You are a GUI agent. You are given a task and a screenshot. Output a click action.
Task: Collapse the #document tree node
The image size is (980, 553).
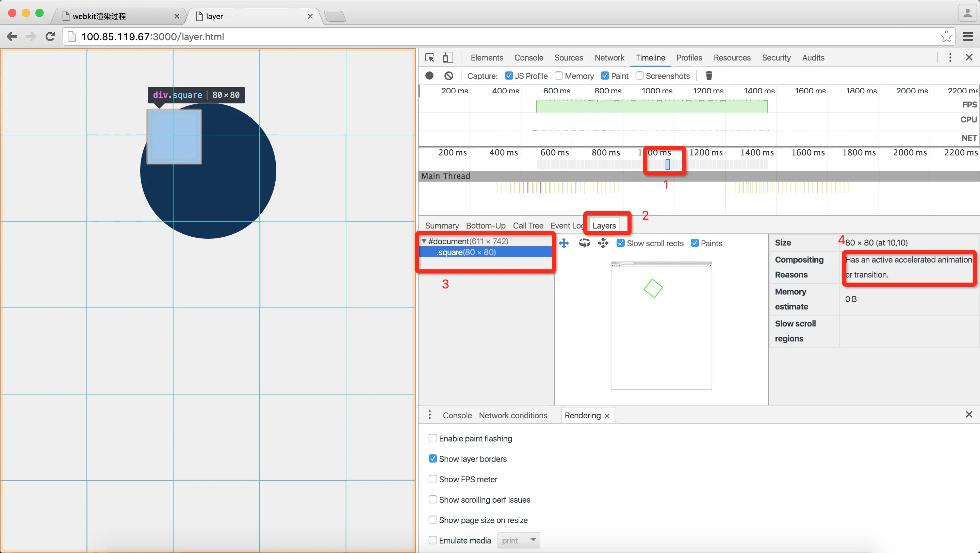424,241
